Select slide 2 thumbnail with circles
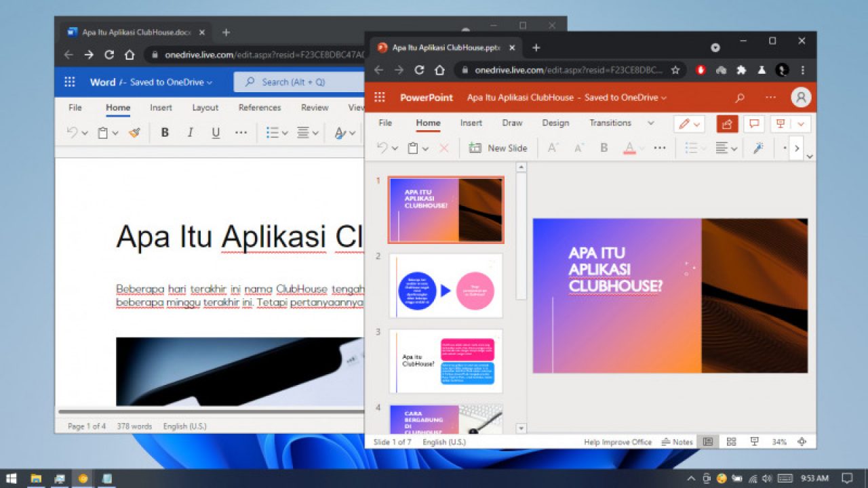 [446, 285]
